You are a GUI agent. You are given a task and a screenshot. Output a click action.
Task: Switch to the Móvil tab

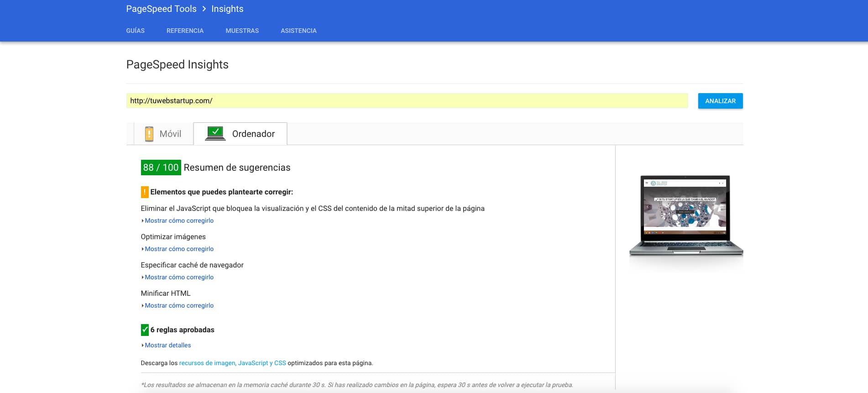pyautogui.click(x=163, y=134)
